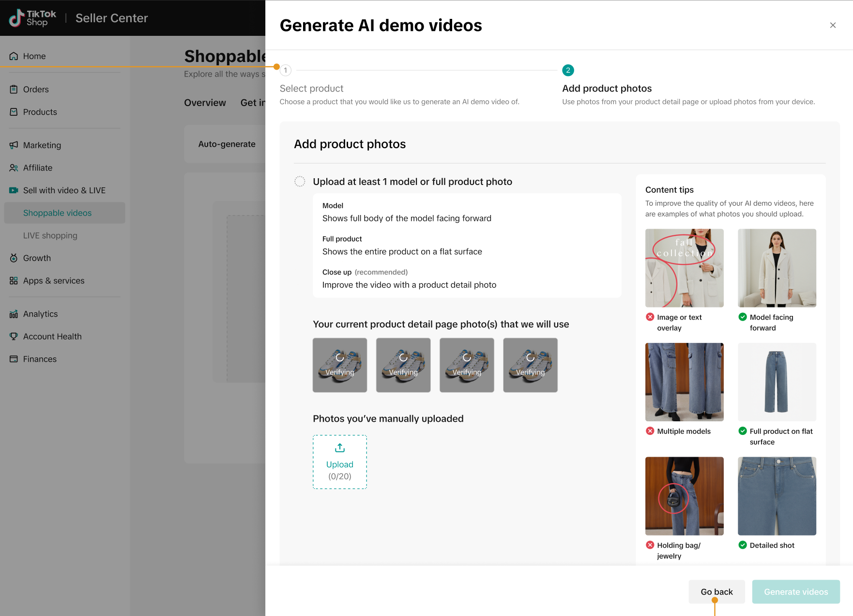Open the Overview tab
Screen dimensions: 853x616
(205, 103)
